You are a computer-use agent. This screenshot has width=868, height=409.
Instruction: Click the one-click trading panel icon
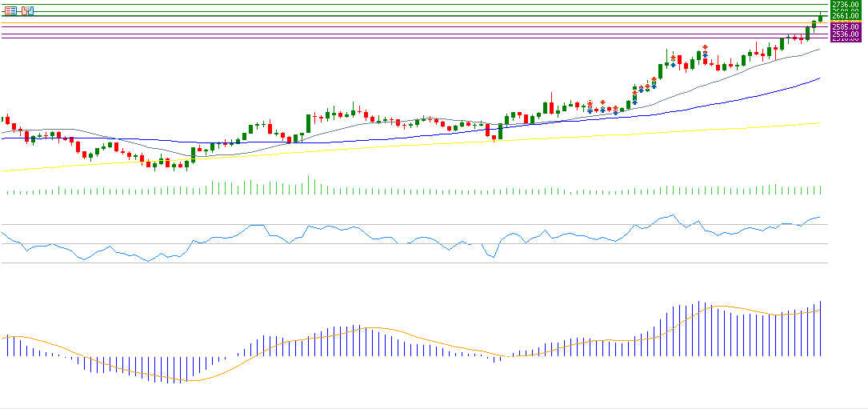(28, 10)
